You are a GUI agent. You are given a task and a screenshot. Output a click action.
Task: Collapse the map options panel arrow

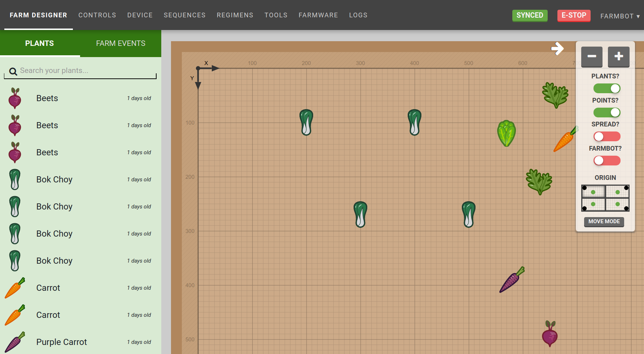[x=557, y=48]
